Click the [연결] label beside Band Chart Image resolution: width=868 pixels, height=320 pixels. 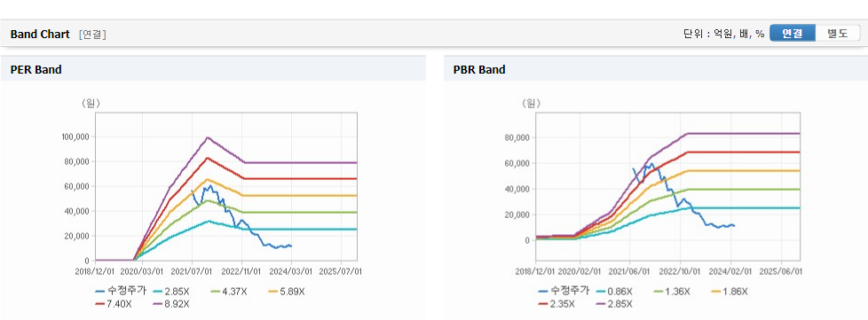(92, 35)
